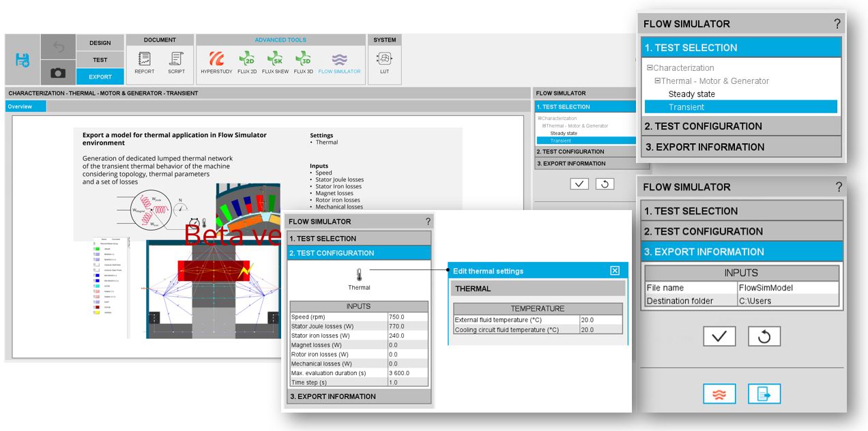Select the FLUX SKEW export tool
Screen dimensions: 868x431
[275, 63]
